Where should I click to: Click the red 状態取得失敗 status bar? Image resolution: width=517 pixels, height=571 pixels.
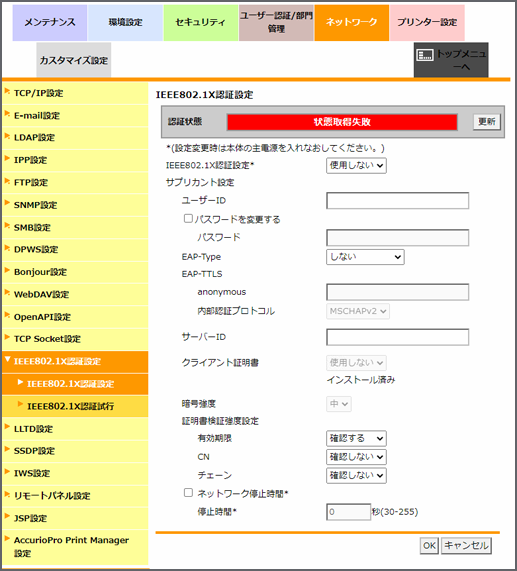[x=342, y=122]
